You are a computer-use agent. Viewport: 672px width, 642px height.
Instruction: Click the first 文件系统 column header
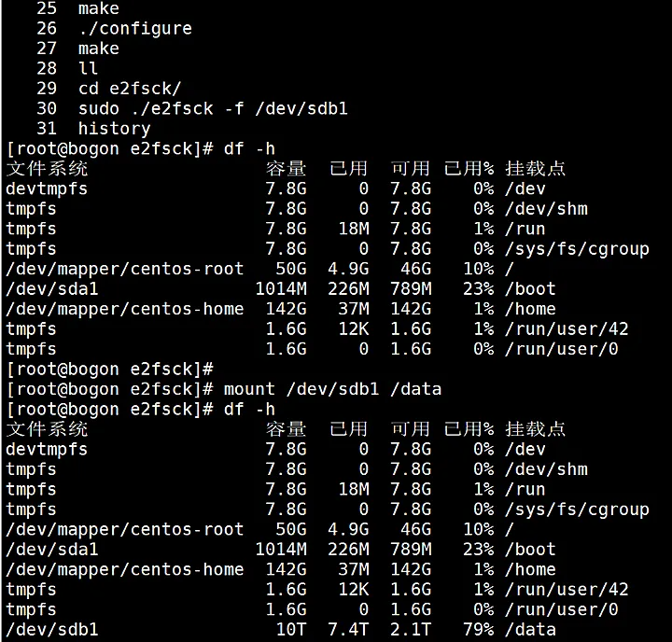(x=47, y=169)
